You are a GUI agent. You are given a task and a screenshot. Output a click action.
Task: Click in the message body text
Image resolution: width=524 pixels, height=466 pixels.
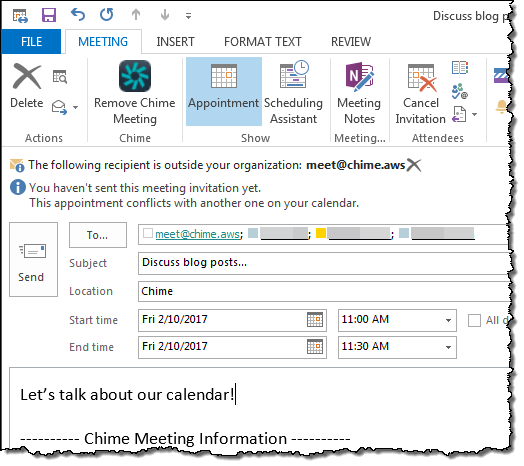pos(127,395)
